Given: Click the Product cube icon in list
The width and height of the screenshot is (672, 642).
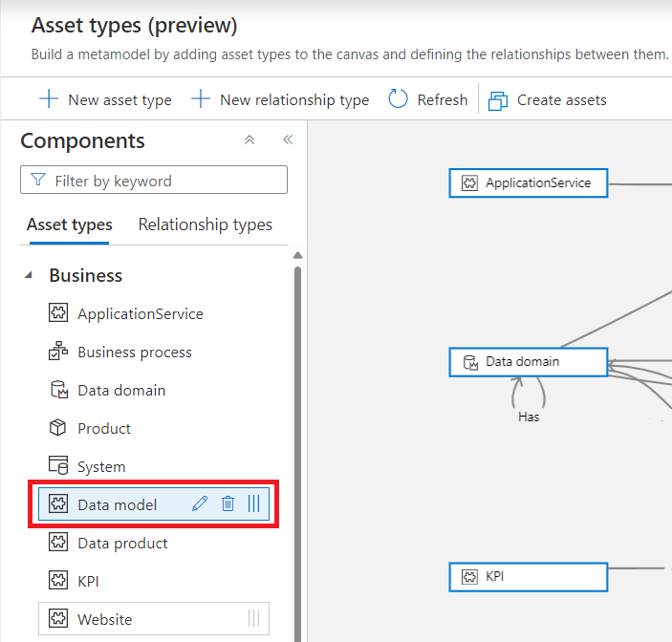Looking at the screenshot, I should coord(58,428).
